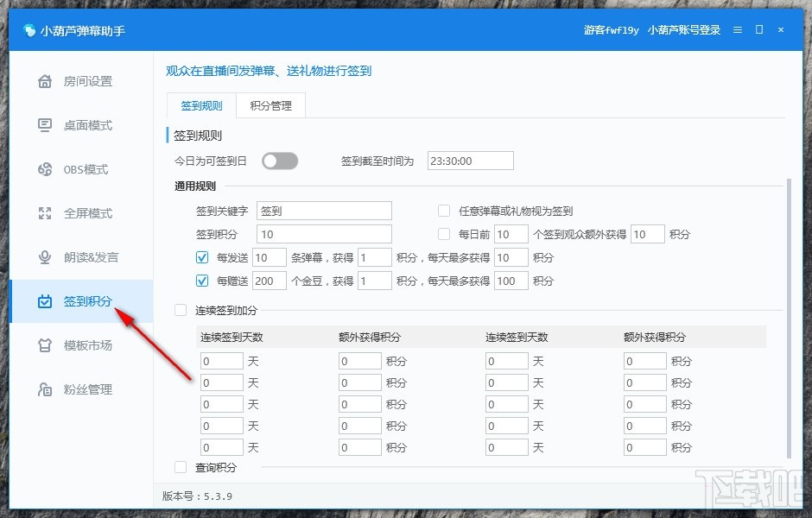This screenshot has height=518, width=812.
Task: Enable the 连续签到加分 checkbox
Action: pyautogui.click(x=181, y=310)
